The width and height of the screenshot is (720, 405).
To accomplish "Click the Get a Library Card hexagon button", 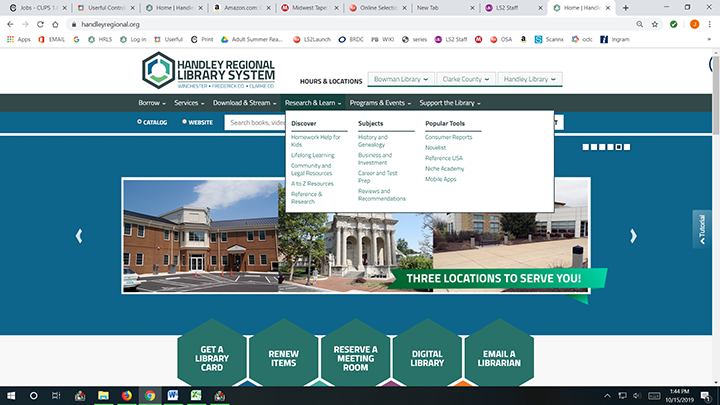I will (x=211, y=357).
